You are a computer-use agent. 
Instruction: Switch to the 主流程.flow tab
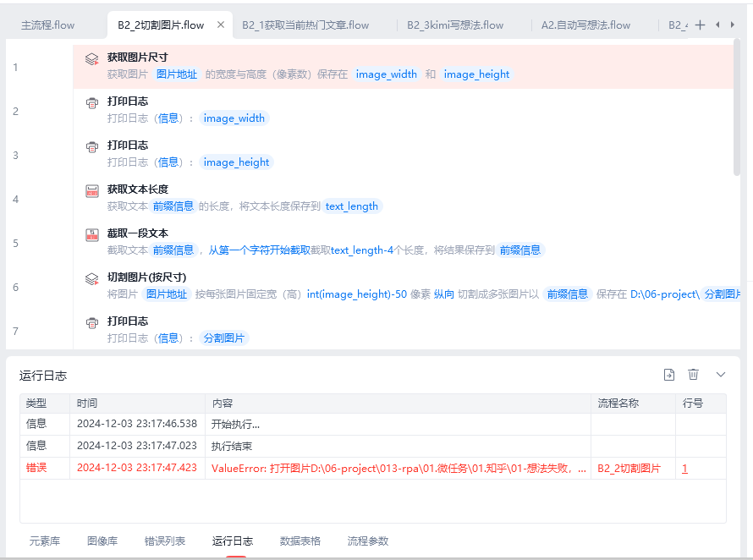pos(48,25)
